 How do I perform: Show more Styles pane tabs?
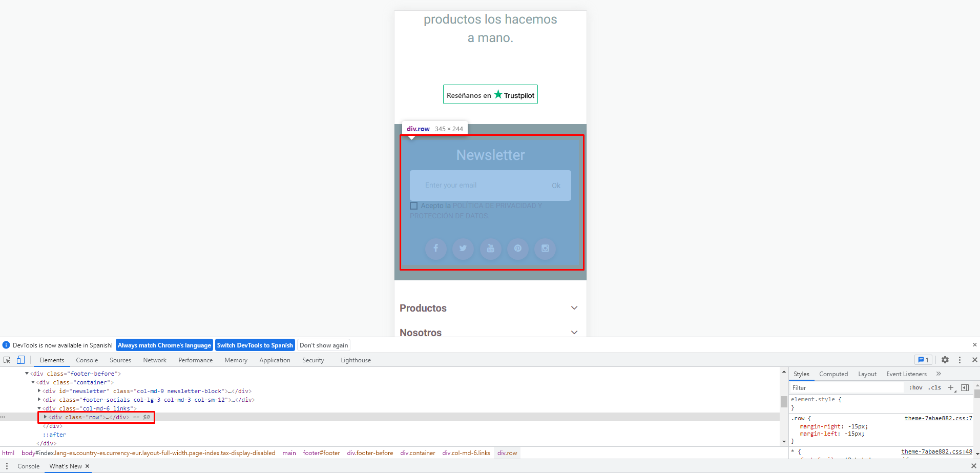pyautogui.click(x=939, y=374)
